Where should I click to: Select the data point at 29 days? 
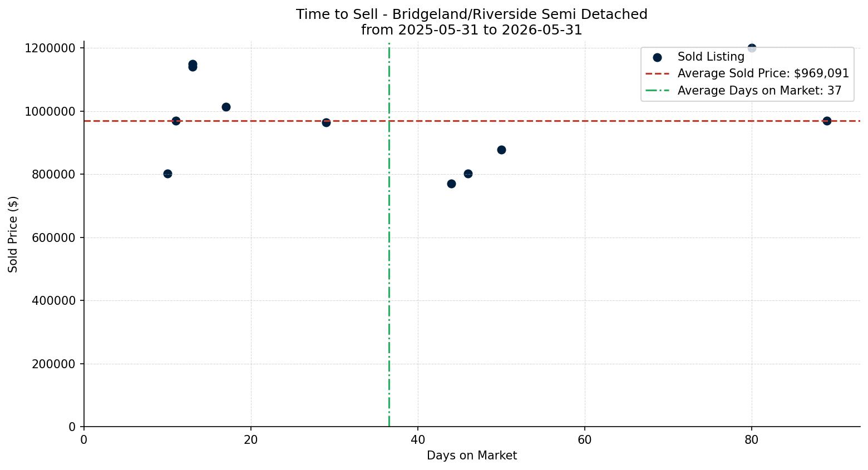coord(326,122)
